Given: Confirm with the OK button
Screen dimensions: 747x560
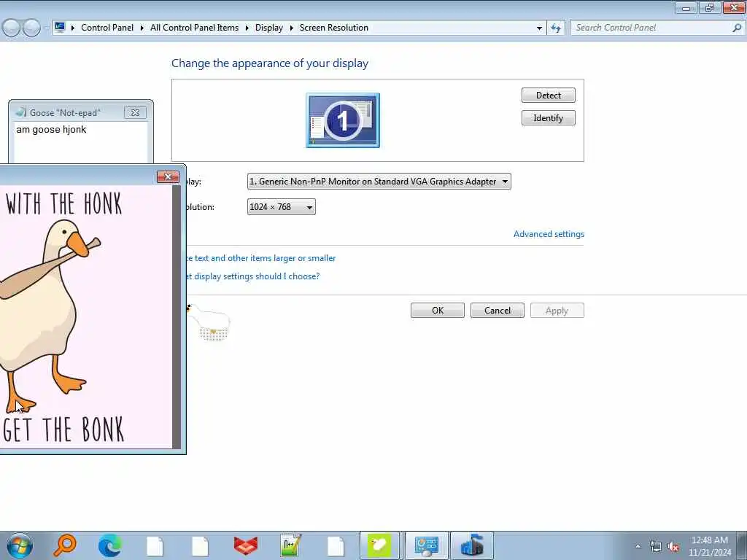Looking at the screenshot, I should pyautogui.click(x=438, y=311).
